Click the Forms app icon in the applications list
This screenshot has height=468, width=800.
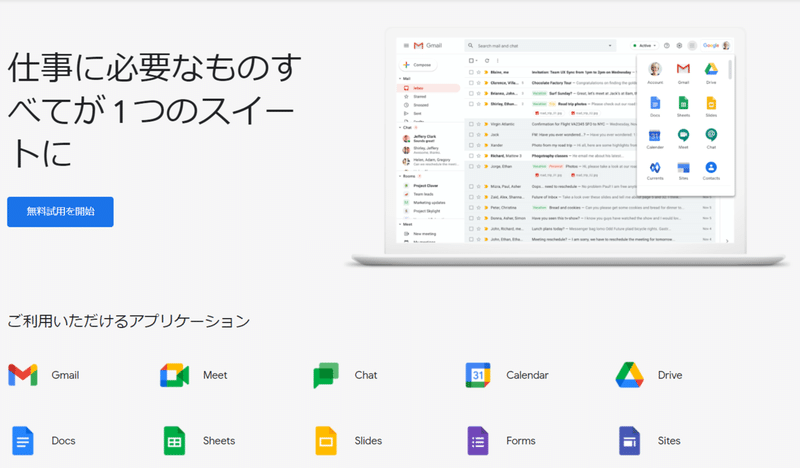point(478,440)
